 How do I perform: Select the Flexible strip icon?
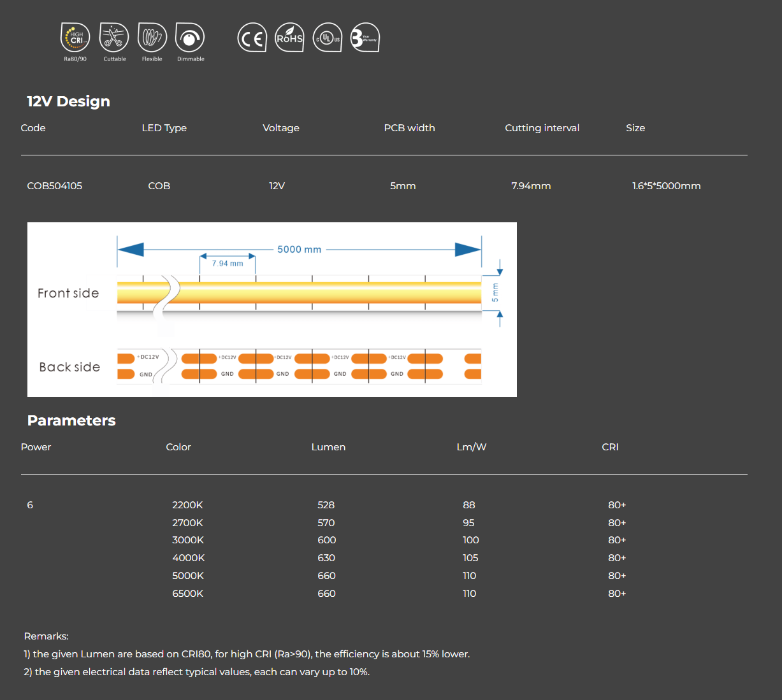coord(152,38)
